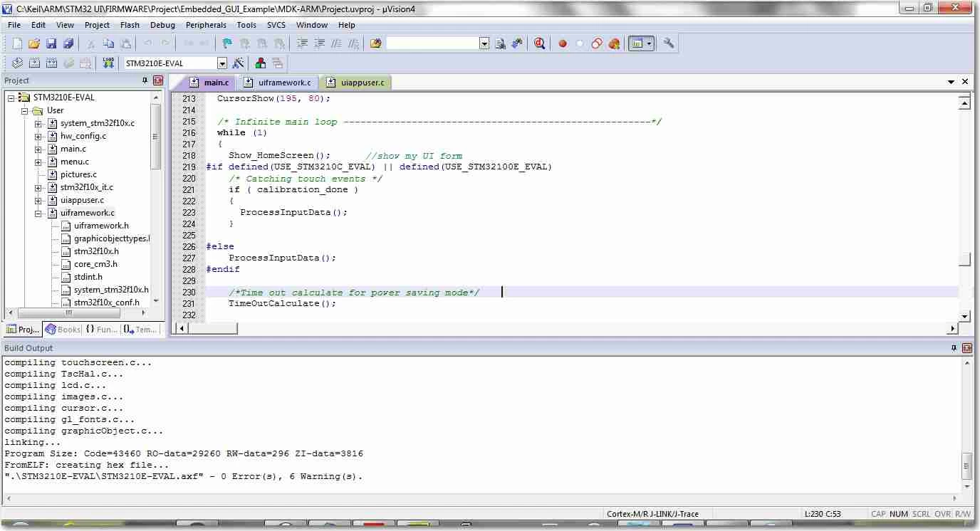Collapse the User folder in project tree
The image size is (980, 531).
point(25,110)
